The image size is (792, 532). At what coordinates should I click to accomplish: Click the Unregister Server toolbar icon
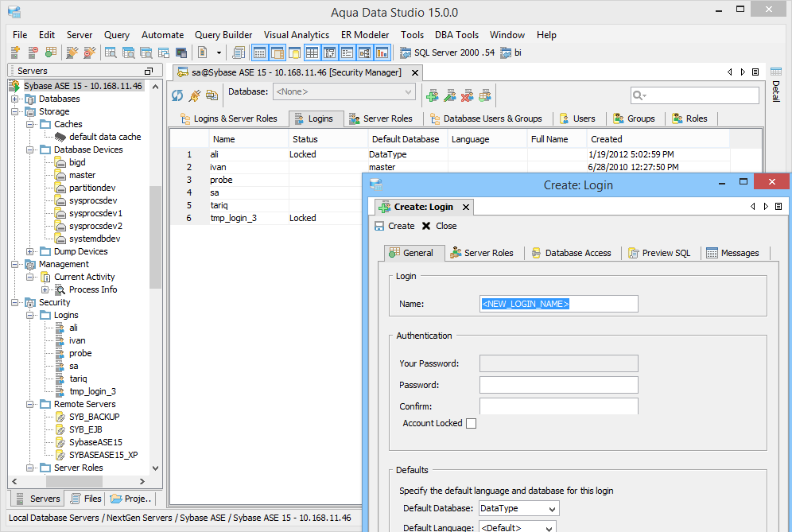tap(33, 52)
